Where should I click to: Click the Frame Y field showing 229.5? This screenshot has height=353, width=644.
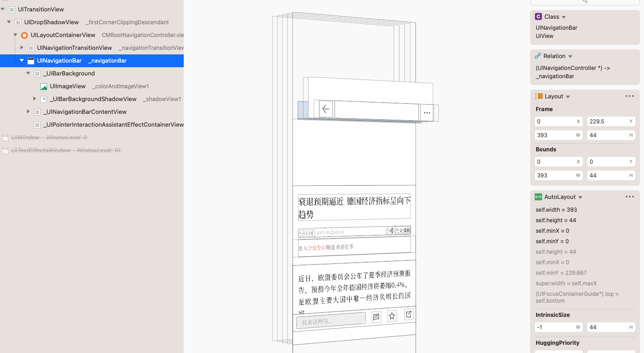pyautogui.click(x=611, y=121)
